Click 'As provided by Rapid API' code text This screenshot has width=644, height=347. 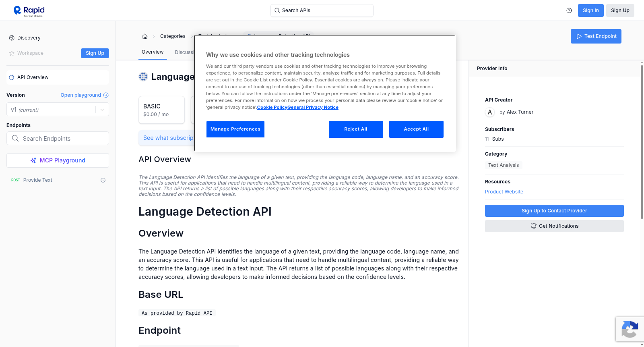(177, 313)
